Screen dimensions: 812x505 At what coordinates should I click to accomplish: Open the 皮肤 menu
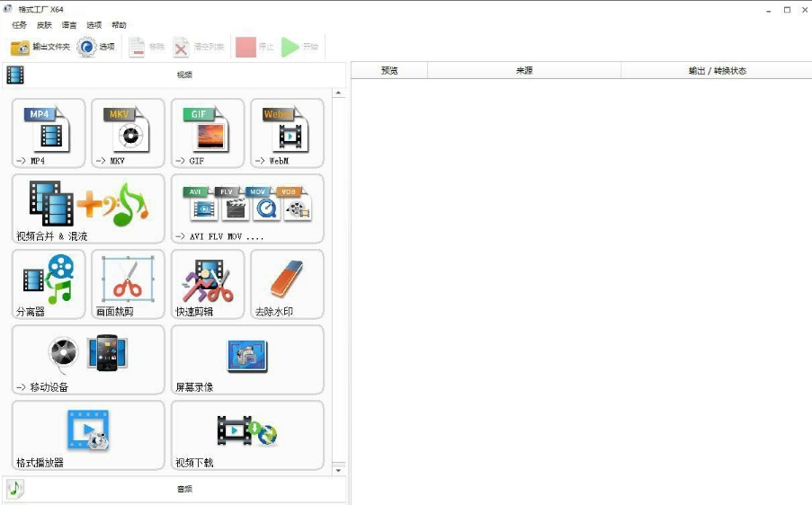44,25
